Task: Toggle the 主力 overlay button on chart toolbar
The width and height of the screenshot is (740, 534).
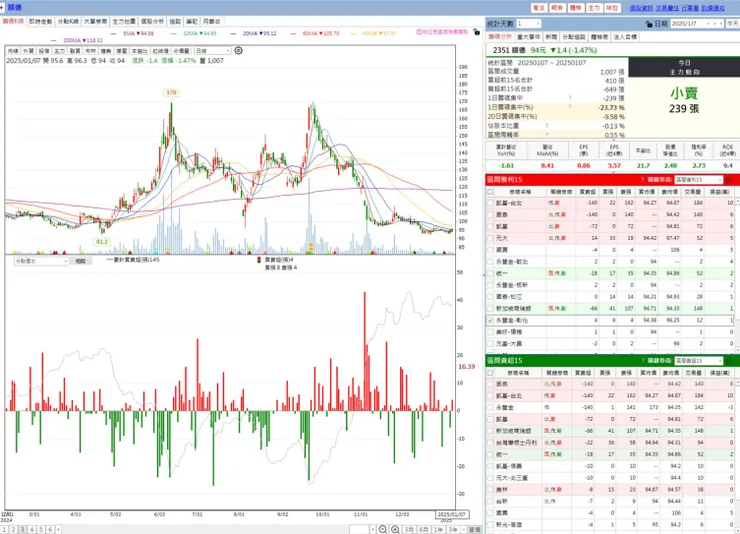Action: [59, 50]
